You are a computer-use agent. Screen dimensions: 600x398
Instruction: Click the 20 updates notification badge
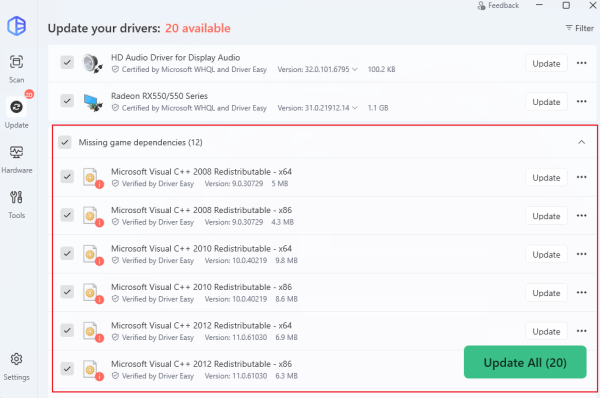pos(29,94)
